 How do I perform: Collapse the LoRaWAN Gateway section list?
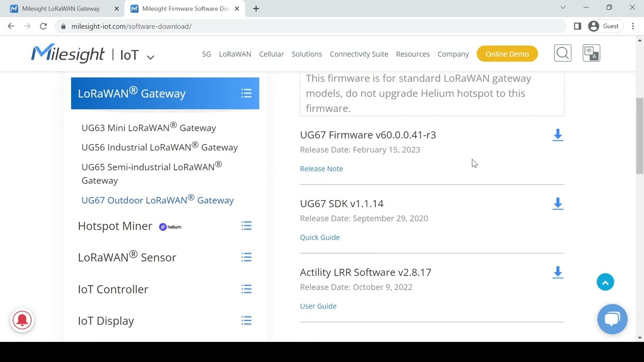(246, 94)
